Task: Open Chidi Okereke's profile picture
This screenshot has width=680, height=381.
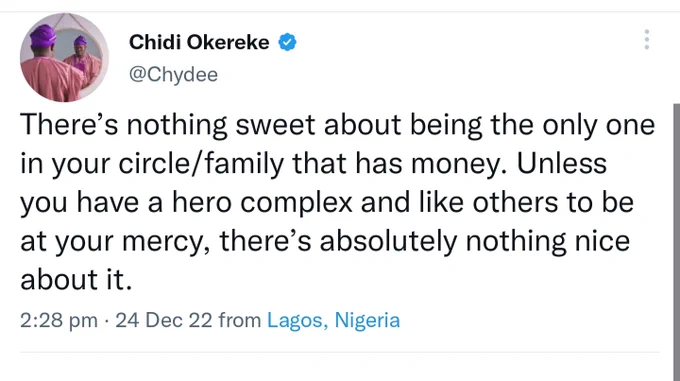Action: 64,57
